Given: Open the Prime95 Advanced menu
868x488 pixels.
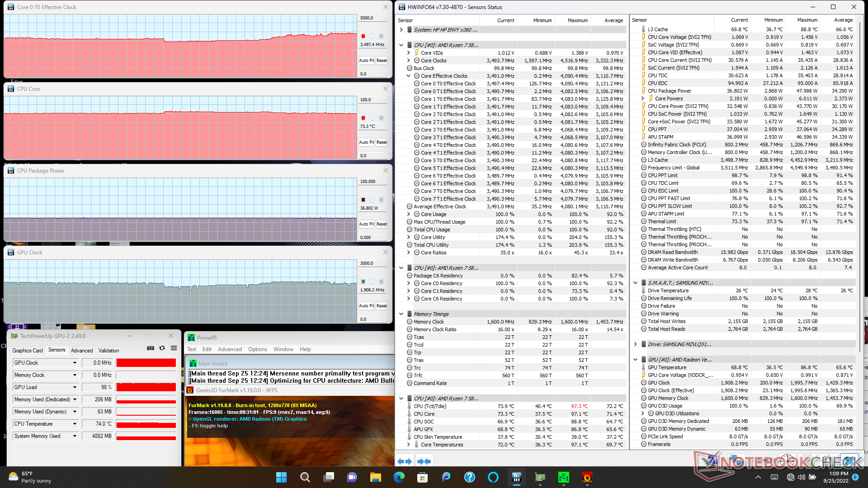Looking at the screenshot, I should coord(230,349).
